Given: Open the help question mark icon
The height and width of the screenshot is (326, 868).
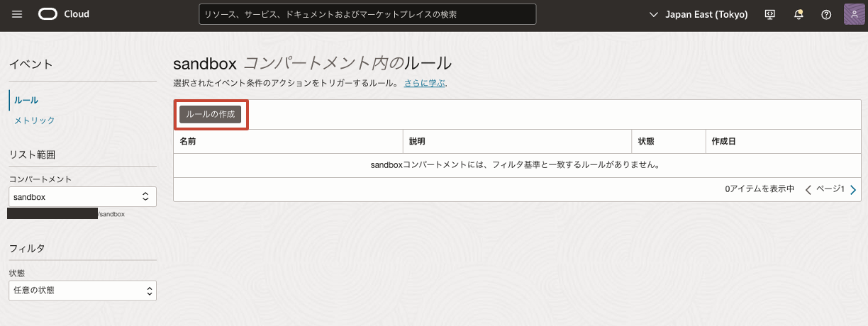Looking at the screenshot, I should click(x=826, y=14).
